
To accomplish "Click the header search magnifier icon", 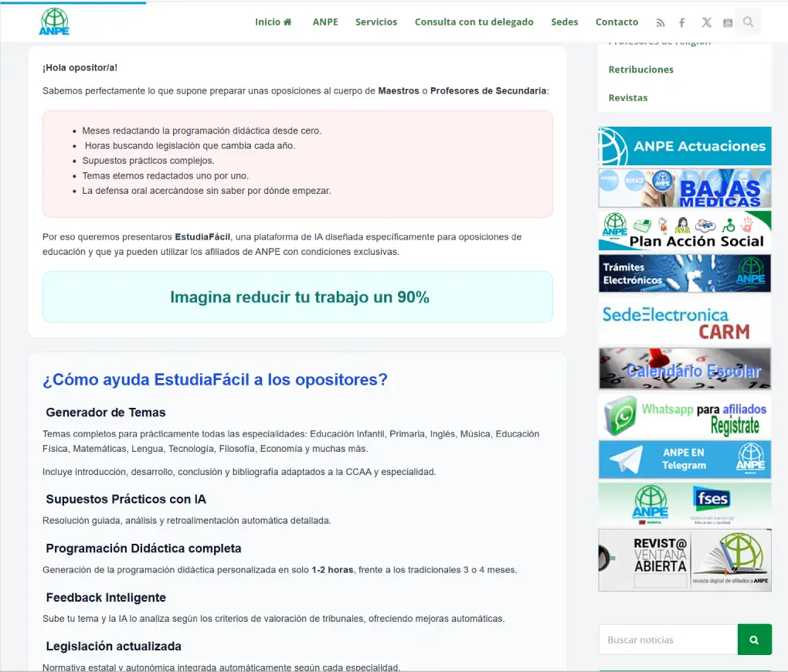I will click(x=749, y=22).
